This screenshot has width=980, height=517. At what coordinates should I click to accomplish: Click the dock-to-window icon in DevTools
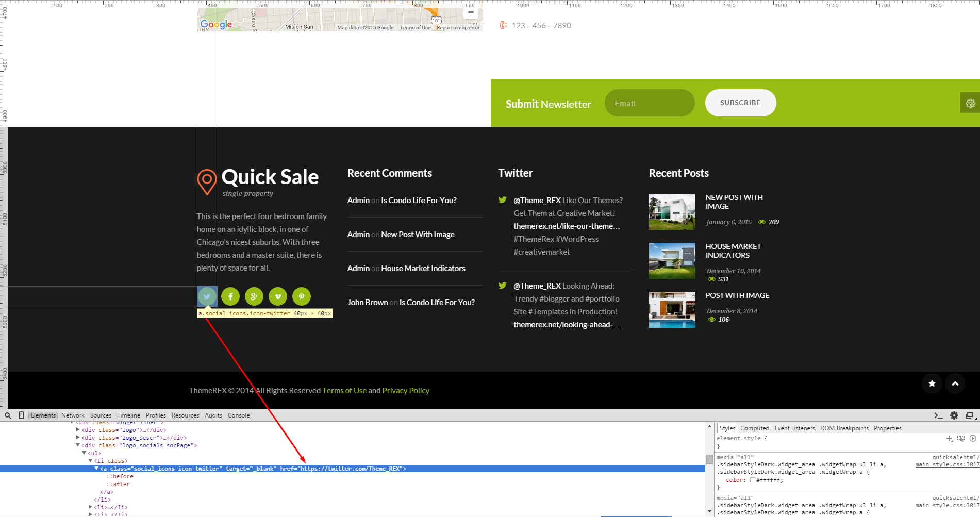pyautogui.click(x=969, y=415)
